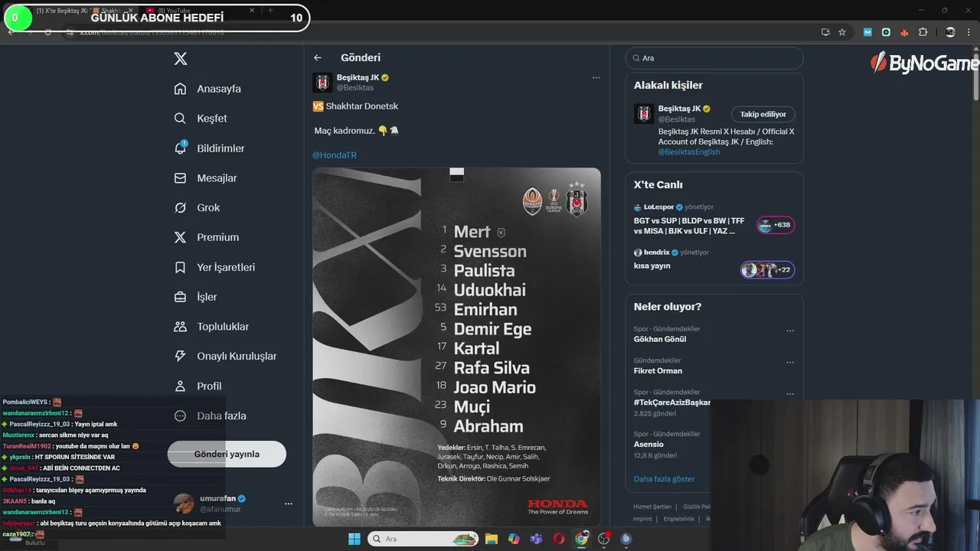Open @BesiktasEnglish link
The image size is (980, 551).
tap(689, 152)
